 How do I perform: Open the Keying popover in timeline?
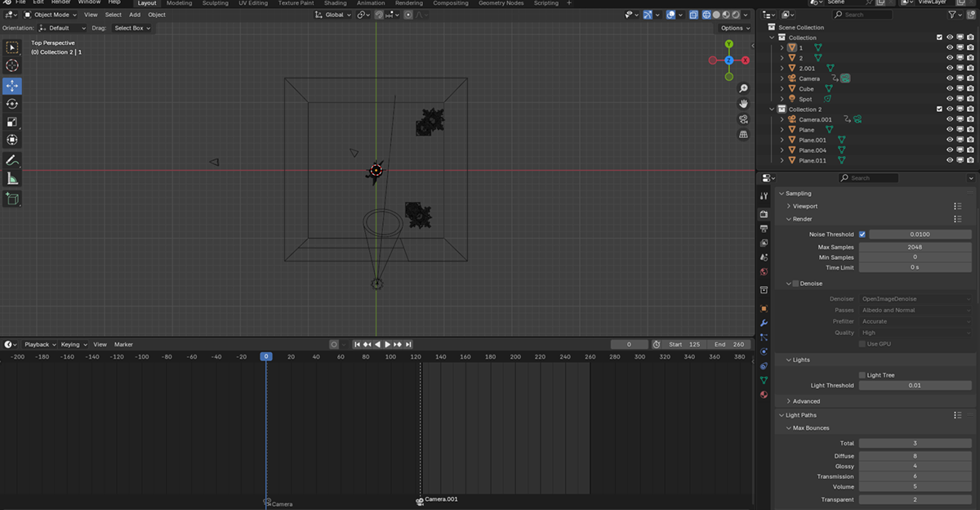(72, 345)
